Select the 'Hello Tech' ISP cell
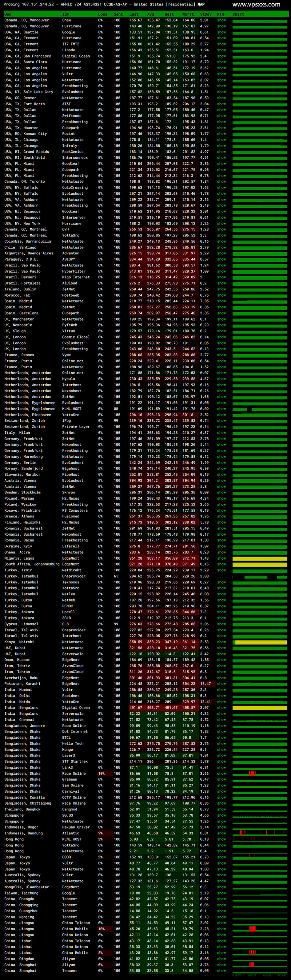This screenshot has height=980, width=291. point(73,743)
